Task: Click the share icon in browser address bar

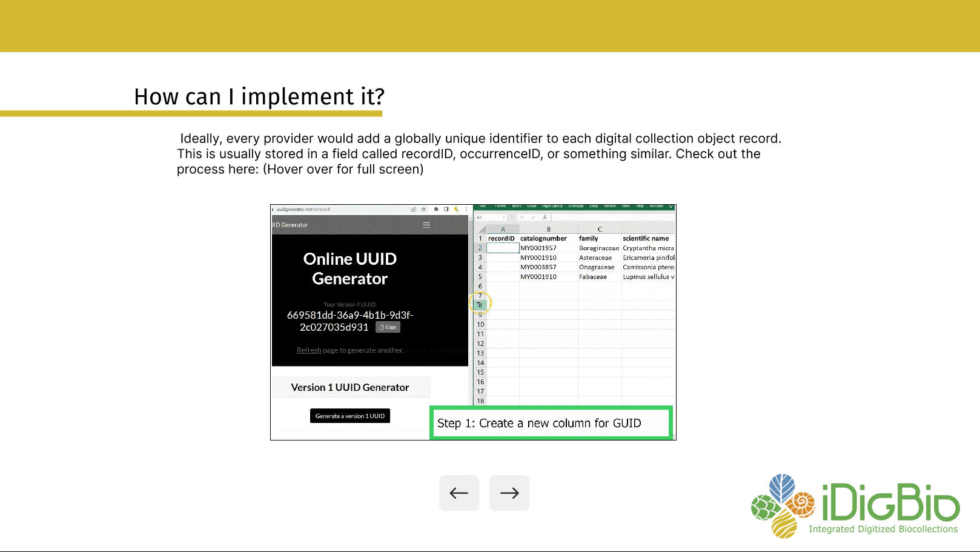Action: [414, 210]
